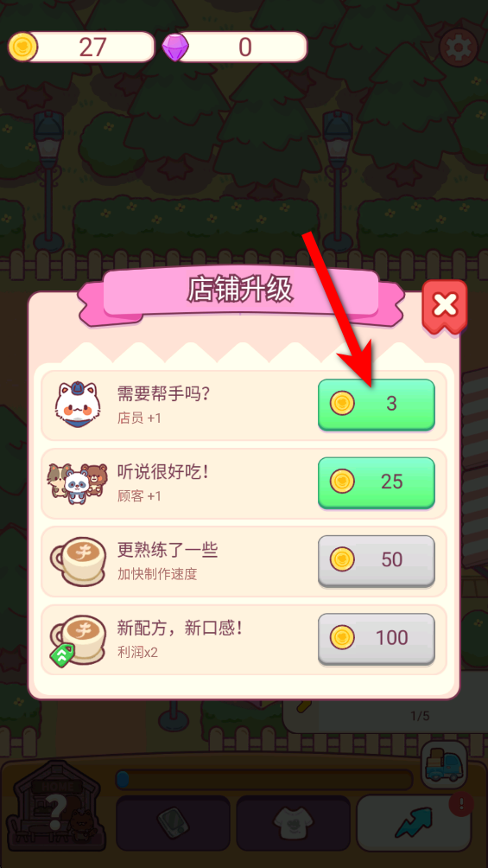Tap the HOME house icon with question mark

pyautogui.click(x=55, y=806)
